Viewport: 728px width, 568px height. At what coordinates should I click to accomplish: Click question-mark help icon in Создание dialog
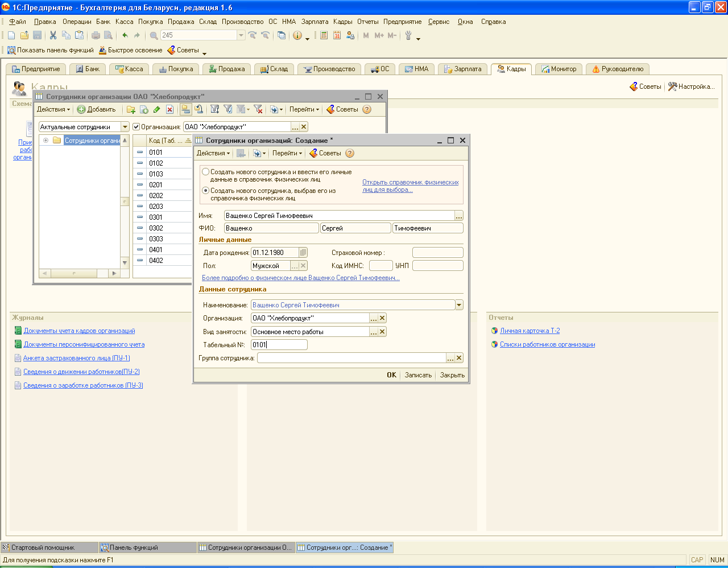350,153
